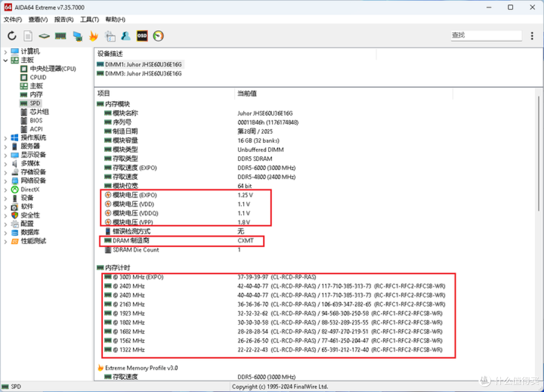Select 内存 in the tree

[x=31, y=95]
